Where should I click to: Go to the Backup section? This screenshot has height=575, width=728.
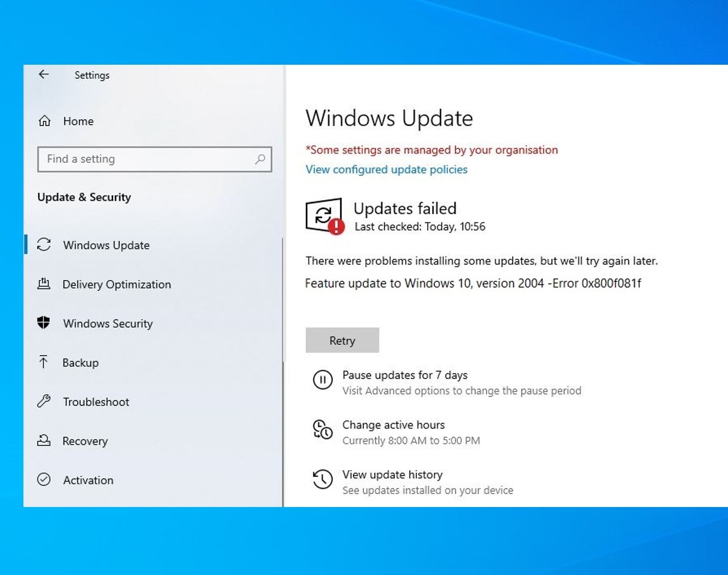click(81, 363)
